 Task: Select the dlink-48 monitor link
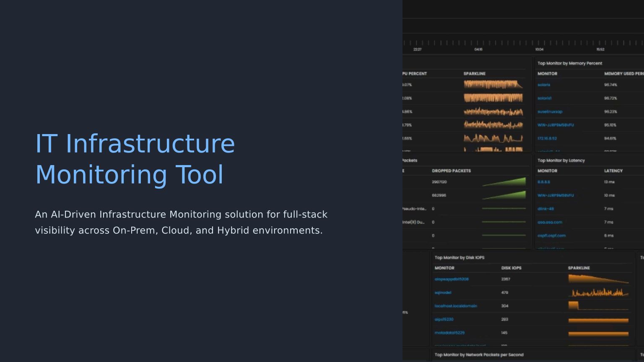coord(545,209)
